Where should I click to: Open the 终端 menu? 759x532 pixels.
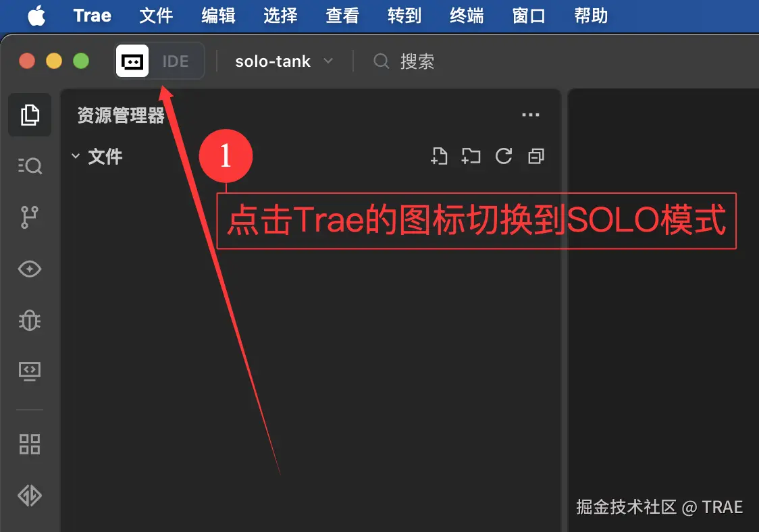pyautogui.click(x=466, y=16)
